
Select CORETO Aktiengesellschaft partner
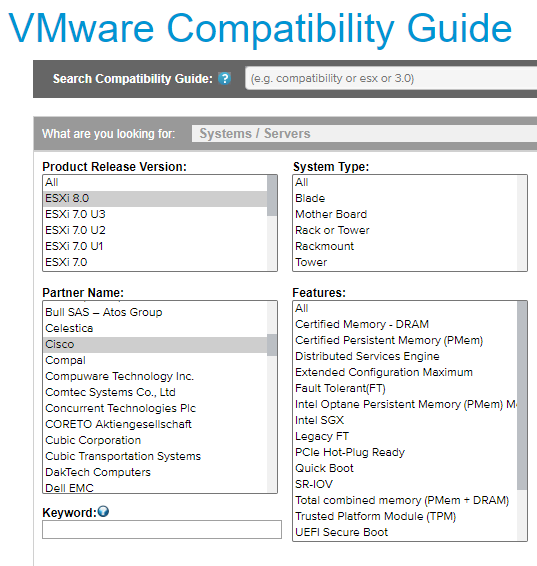(x=155, y=424)
